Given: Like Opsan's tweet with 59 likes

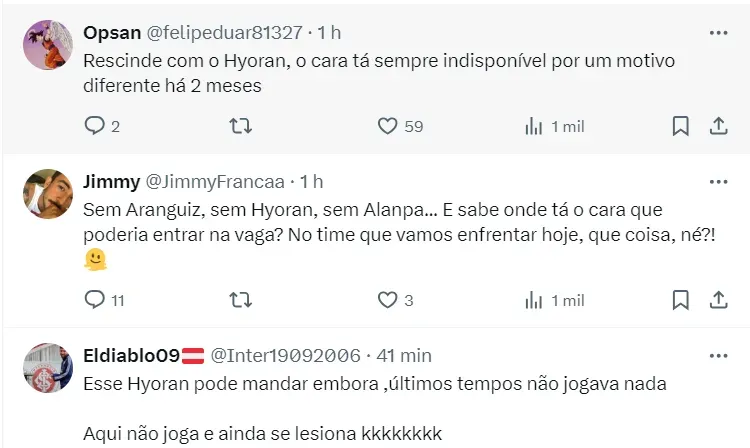Looking at the screenshot, I should [388, 126].
